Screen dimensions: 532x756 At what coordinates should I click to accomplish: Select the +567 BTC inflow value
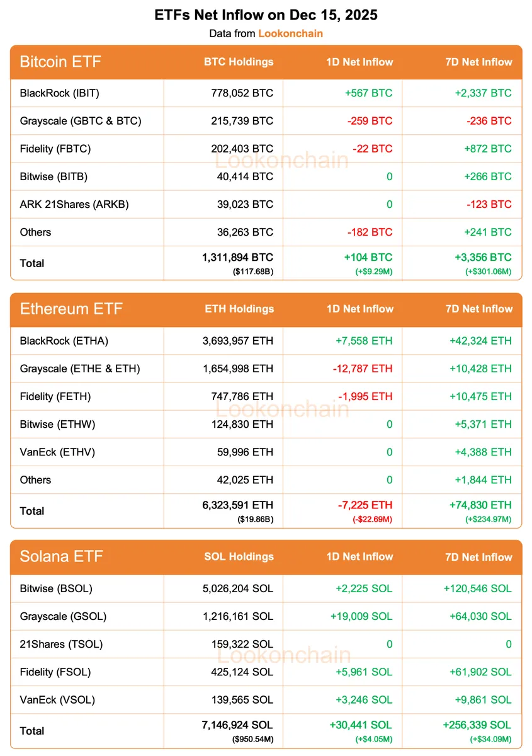(368, 93)
